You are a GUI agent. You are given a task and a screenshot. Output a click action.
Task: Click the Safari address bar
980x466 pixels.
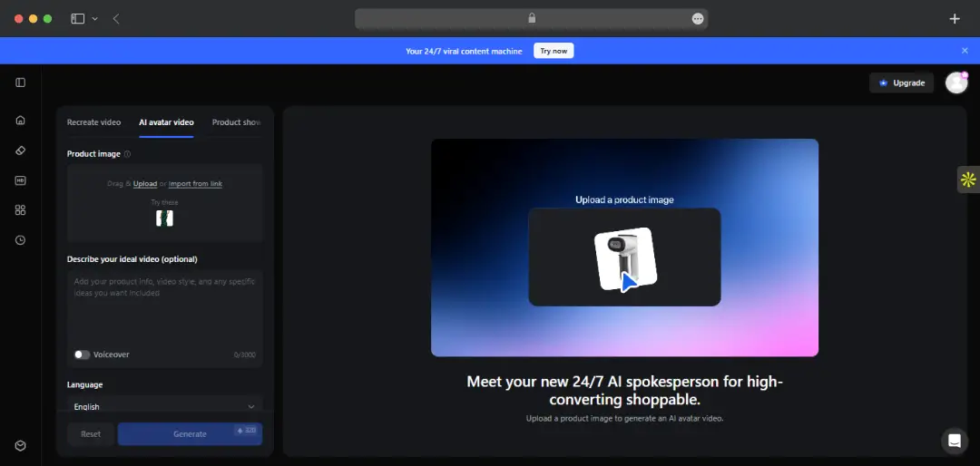click(x=531, y=19)
